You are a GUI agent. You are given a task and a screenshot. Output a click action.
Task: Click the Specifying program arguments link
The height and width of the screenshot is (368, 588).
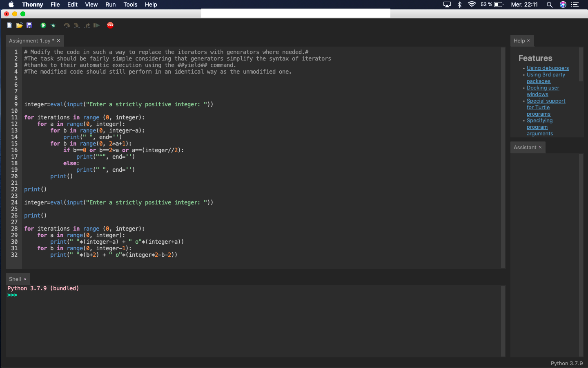point(539,127)
